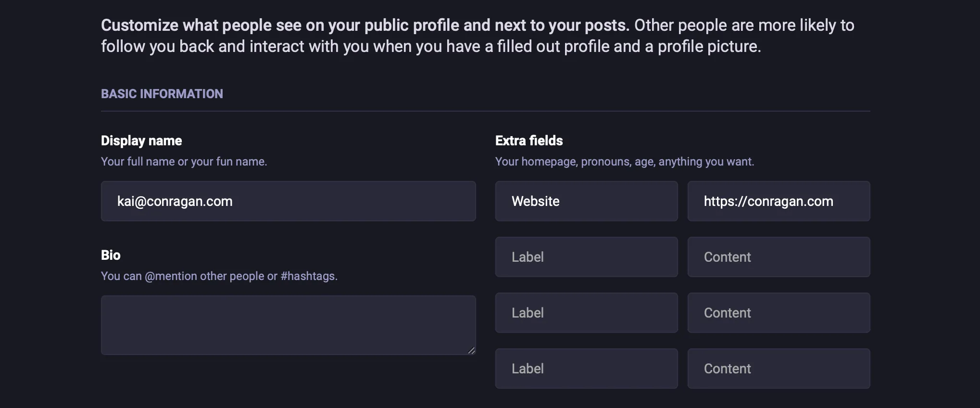Select the last extra field Label input
The image size is (980, 408).
pos(586,369)
